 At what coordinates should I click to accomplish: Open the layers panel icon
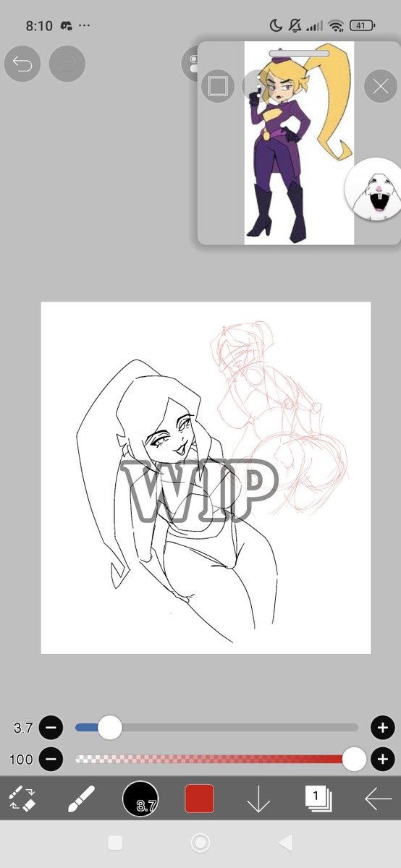coord(317,799)
